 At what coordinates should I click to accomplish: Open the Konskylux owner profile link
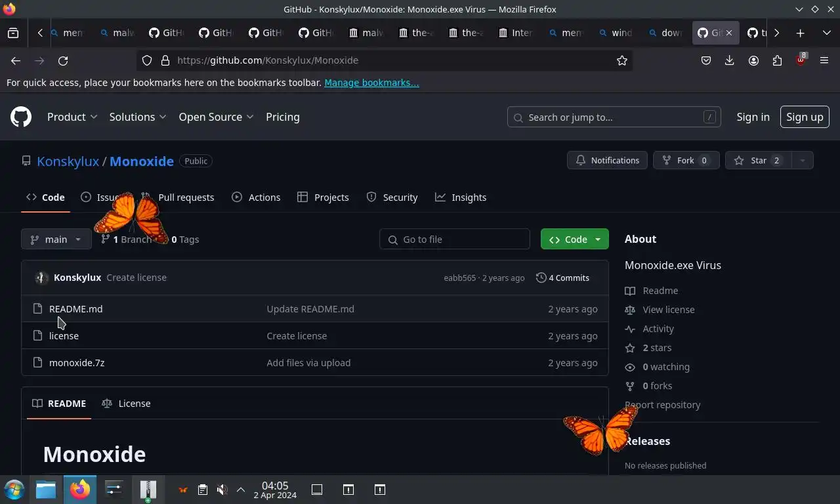coord(68,161)
